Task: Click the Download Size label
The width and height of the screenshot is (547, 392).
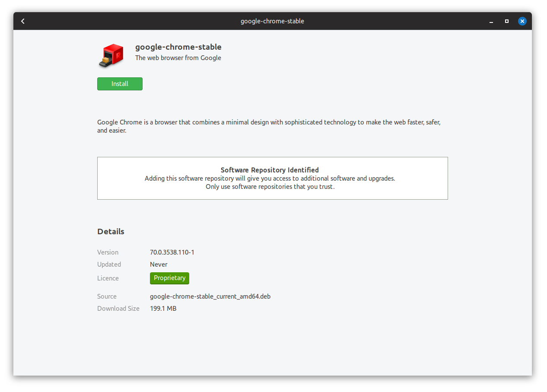Action: tap(118, 309)
